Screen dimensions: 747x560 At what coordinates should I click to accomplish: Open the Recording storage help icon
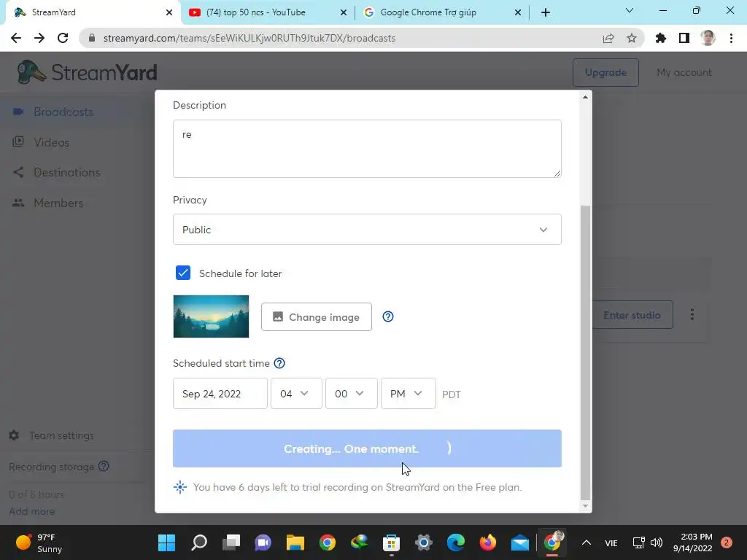point(104,466)
